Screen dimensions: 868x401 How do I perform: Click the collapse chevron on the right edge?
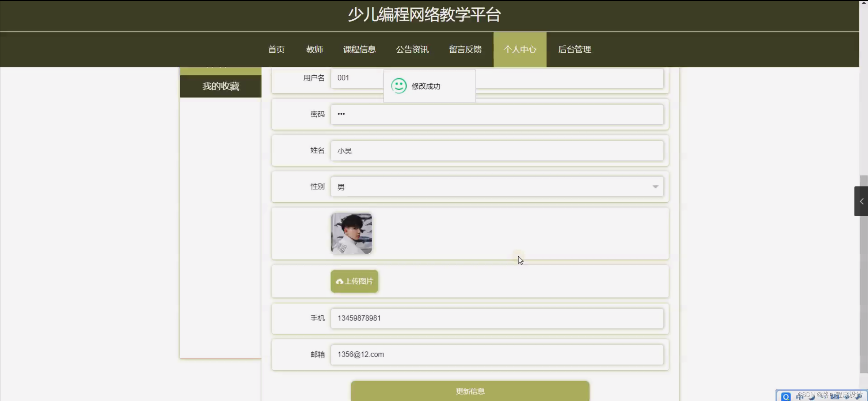coord(861,201)
